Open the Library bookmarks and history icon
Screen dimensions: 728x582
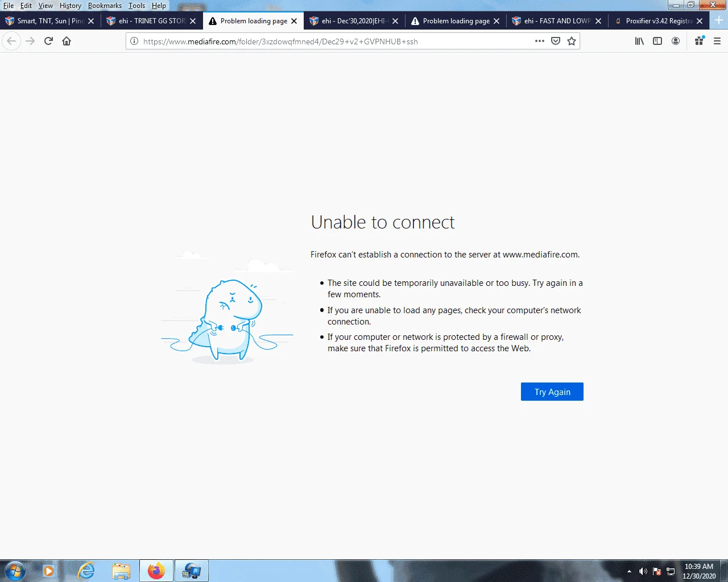point(639,41)
